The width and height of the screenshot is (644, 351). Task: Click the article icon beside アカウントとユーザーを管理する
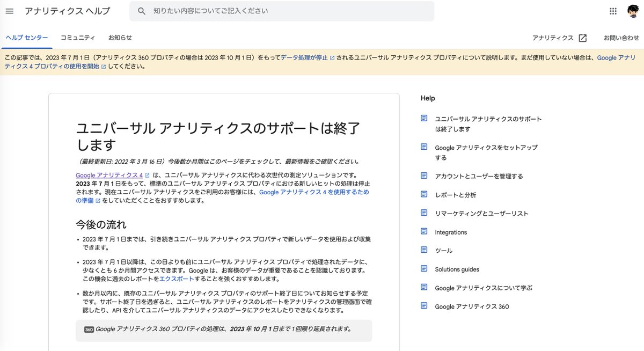click(x=424, y=175)
